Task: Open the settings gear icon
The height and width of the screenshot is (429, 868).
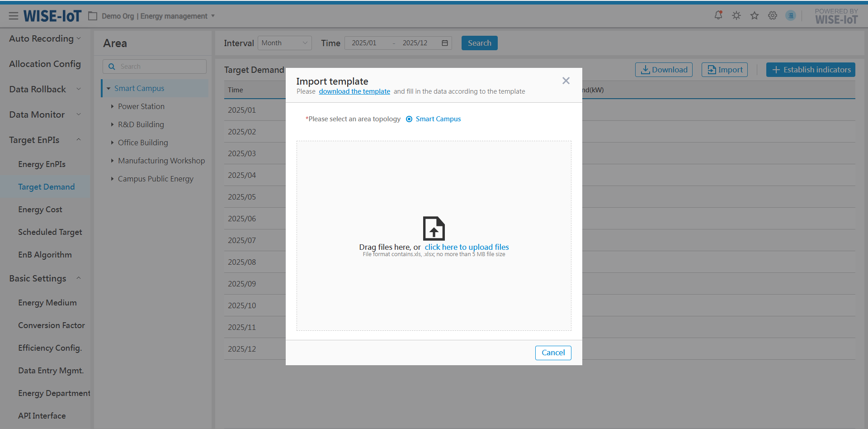Action: click(773, 15)
